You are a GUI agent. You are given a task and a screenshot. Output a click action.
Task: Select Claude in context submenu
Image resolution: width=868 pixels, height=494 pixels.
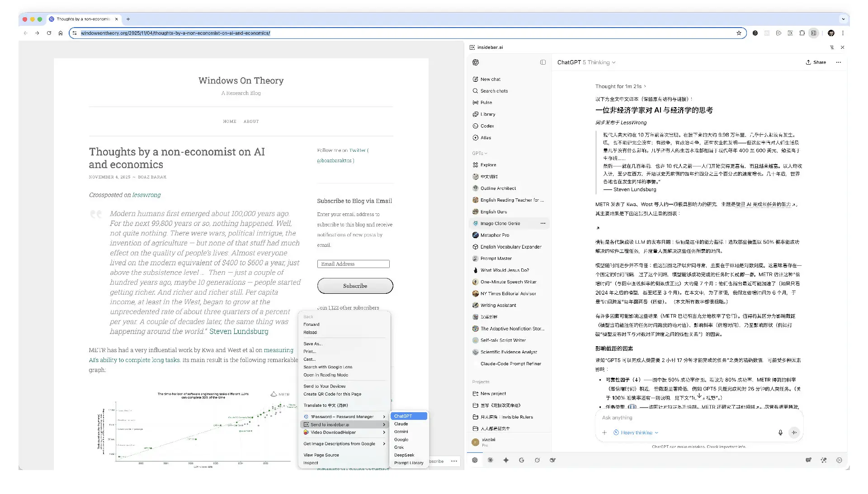tap(401, 424)
